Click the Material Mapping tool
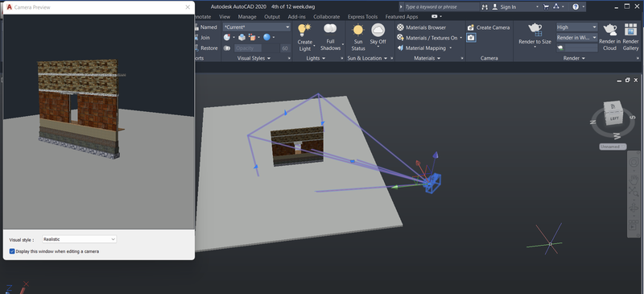644x294 pixels. click(422, 48)
